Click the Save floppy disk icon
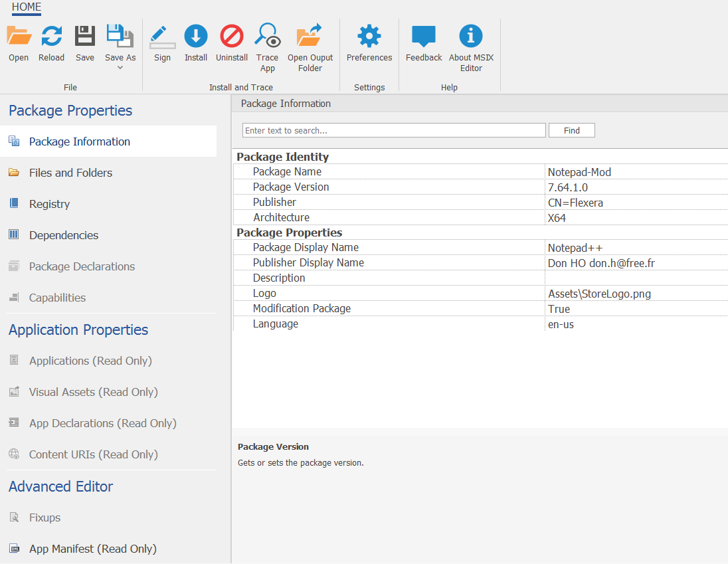The width and height of the screenshot is (728, 564). click(85, 37)
